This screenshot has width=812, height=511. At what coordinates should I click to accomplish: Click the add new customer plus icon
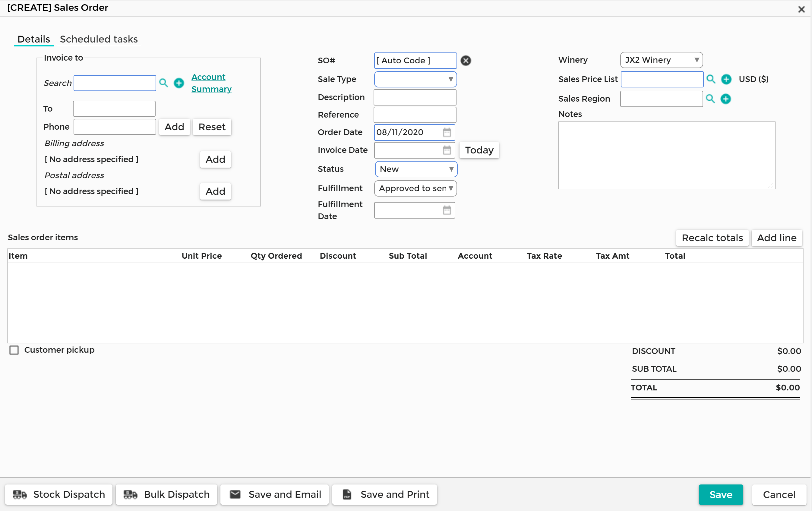[x=179, y=83]
